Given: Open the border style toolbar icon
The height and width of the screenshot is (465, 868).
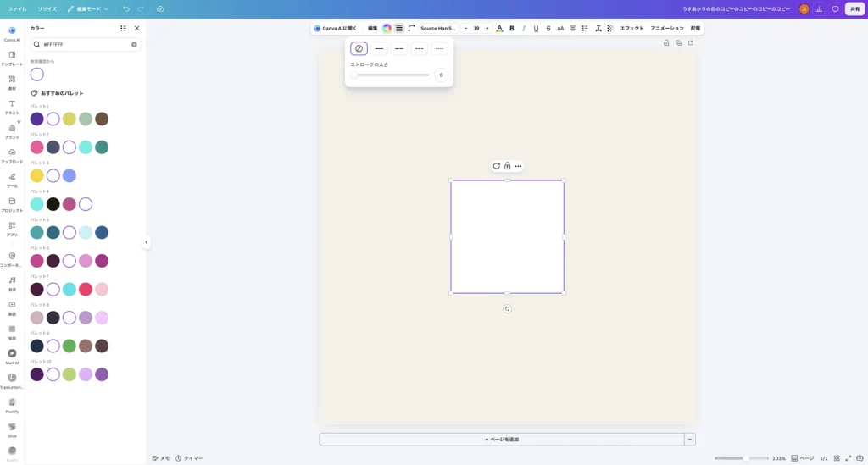Looking at the screenshot, I should click(x=399, y=28).
